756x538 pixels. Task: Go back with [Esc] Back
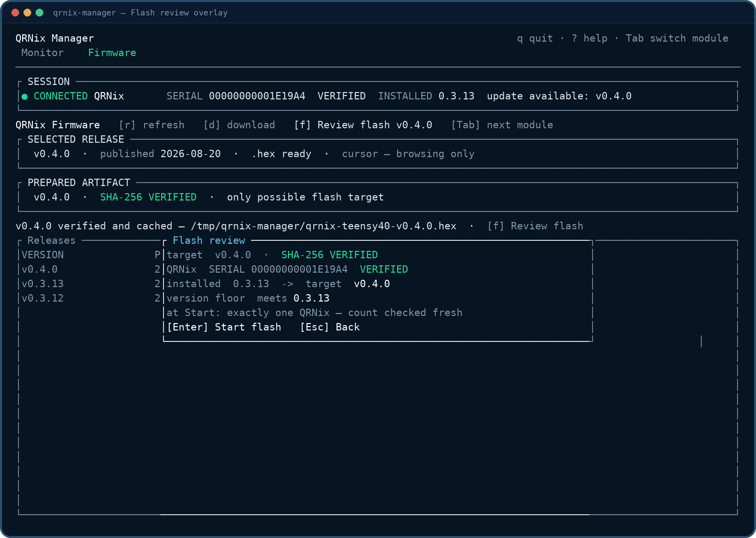pos(330,327)
